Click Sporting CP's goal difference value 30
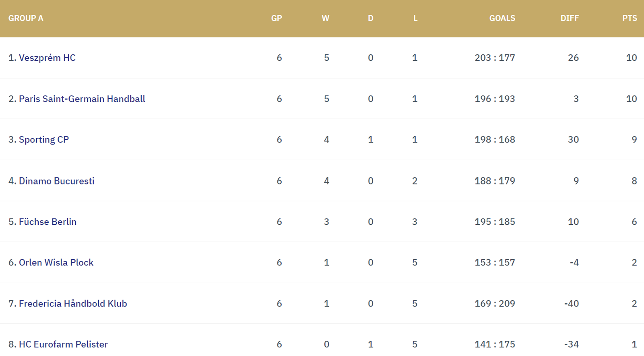This screenshot has height=356, width=644. 573,139
